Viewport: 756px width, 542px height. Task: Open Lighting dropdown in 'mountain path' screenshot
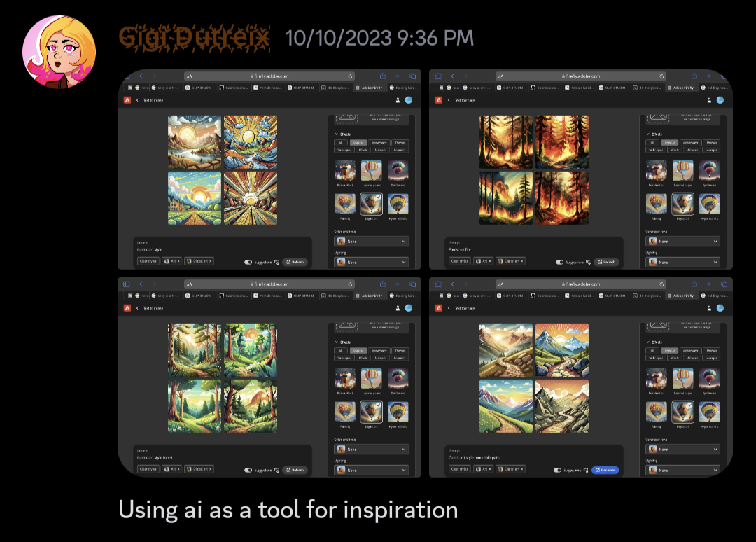[x=682, y=470]
